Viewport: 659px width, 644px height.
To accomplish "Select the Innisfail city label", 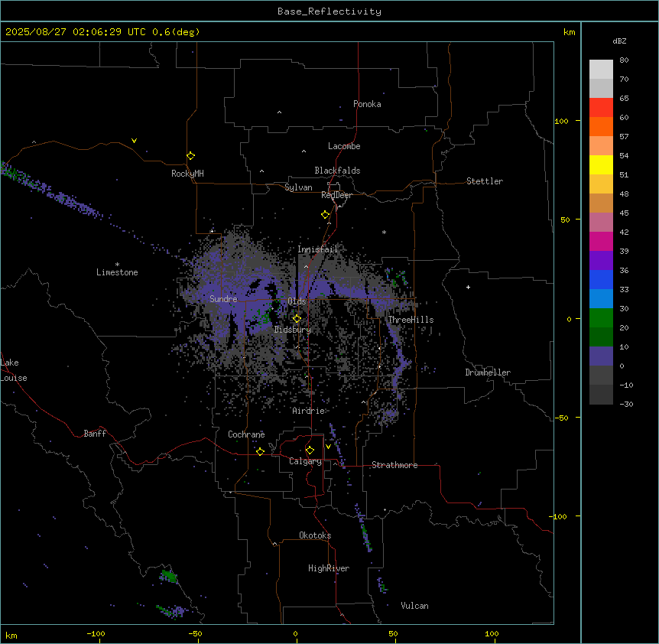I will (x=317, y=249).
